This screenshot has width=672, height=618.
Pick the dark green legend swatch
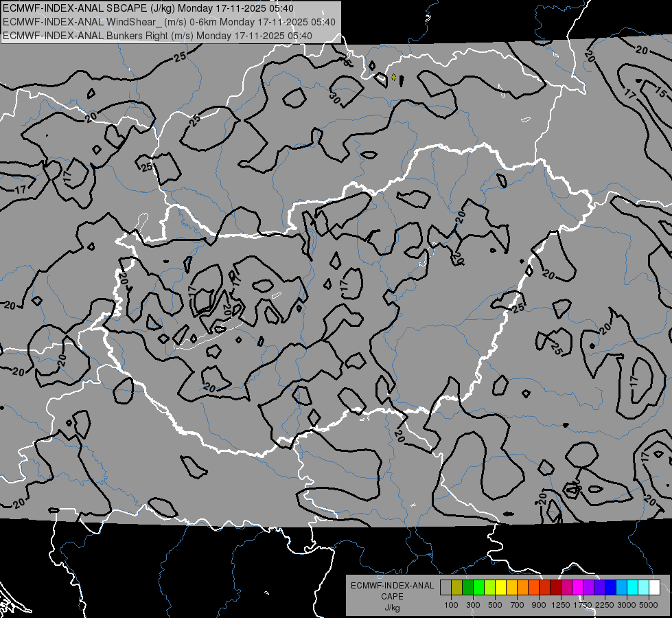coord(467,588)
